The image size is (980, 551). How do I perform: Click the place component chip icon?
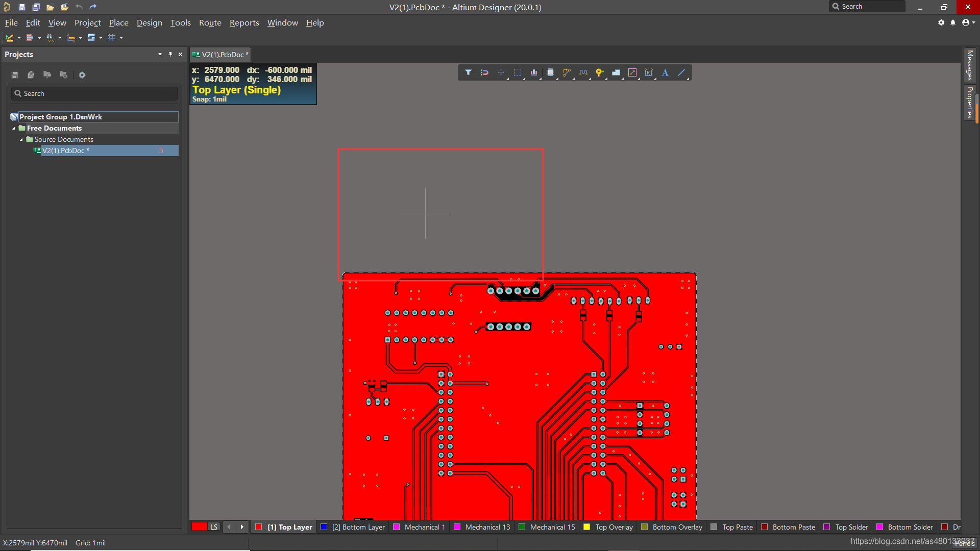(x=550, y=72)
